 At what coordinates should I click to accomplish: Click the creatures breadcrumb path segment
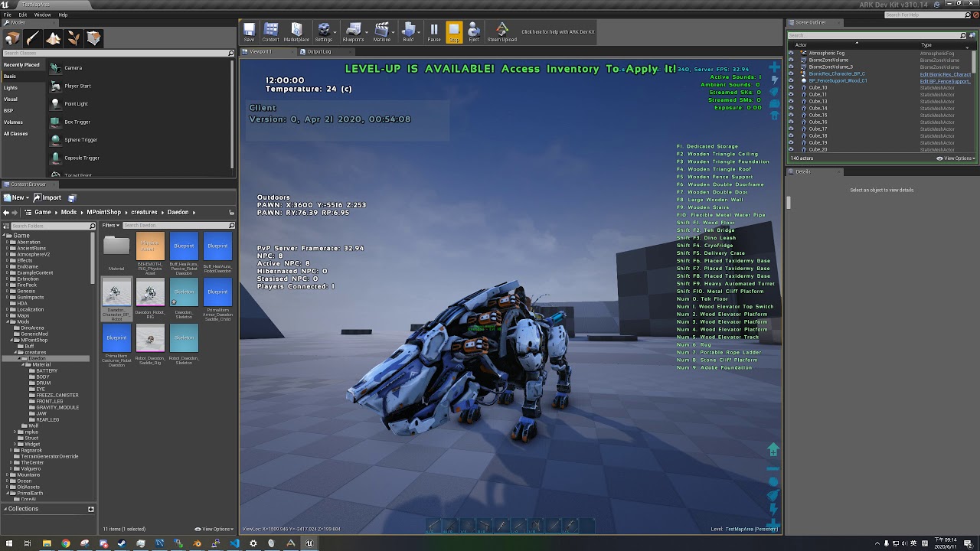[x=144, y=212]
